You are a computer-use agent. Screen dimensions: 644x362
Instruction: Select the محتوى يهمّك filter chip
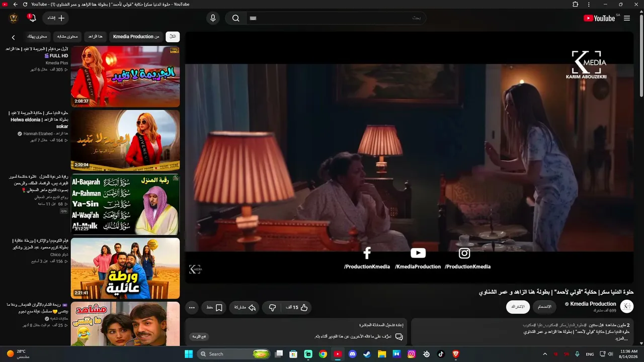[37, 37]
